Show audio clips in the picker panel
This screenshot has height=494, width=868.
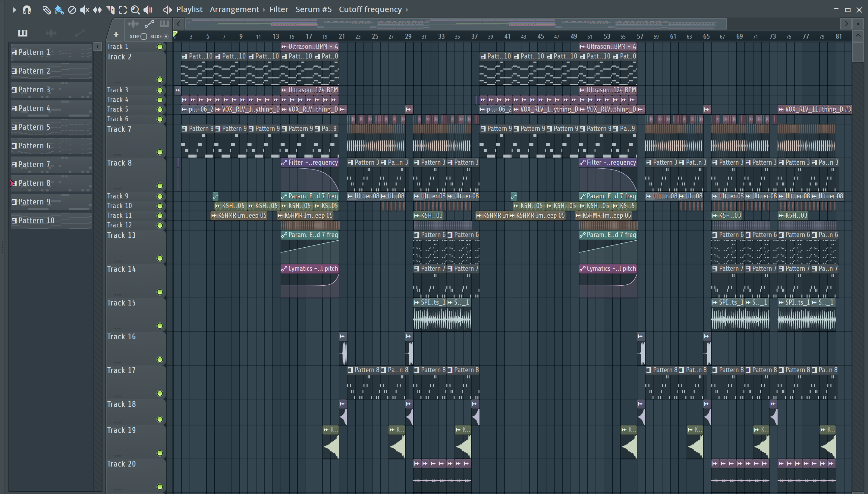click(51, 33)
